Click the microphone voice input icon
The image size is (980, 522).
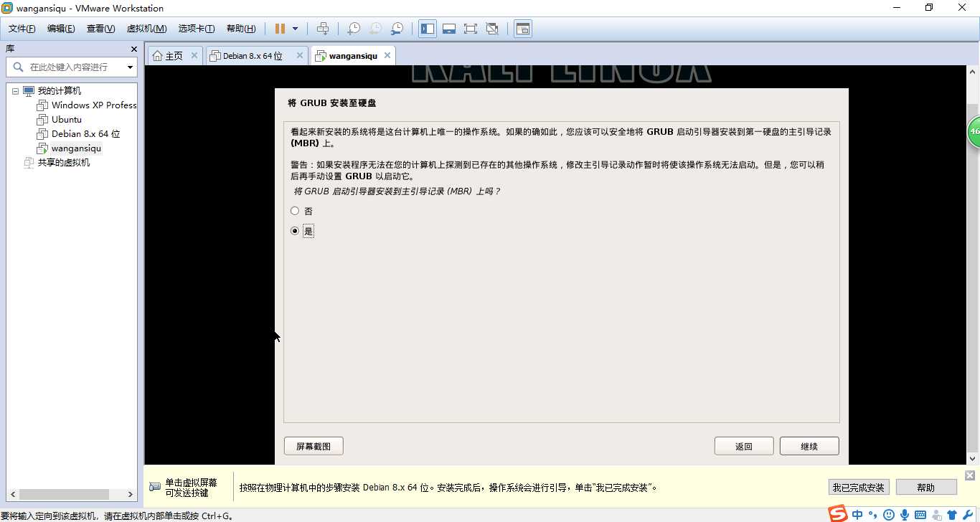pyautogui.click(x=905, y=515)
